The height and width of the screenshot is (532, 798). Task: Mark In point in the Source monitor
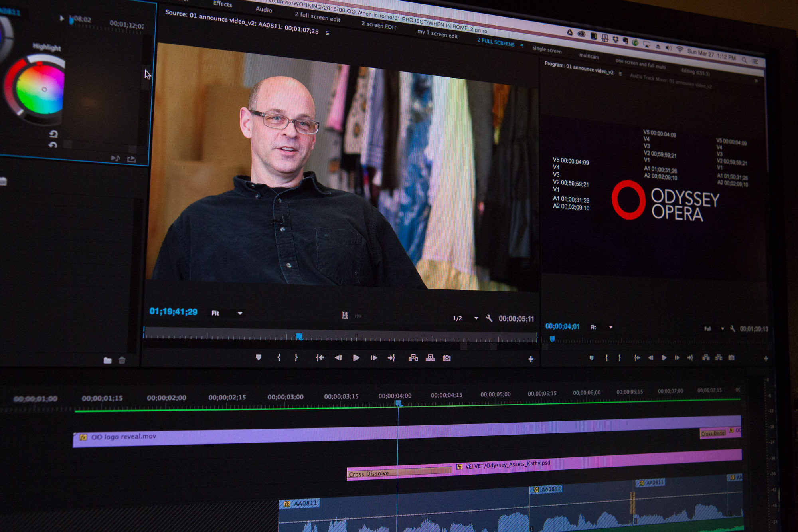tap(279, 357)
